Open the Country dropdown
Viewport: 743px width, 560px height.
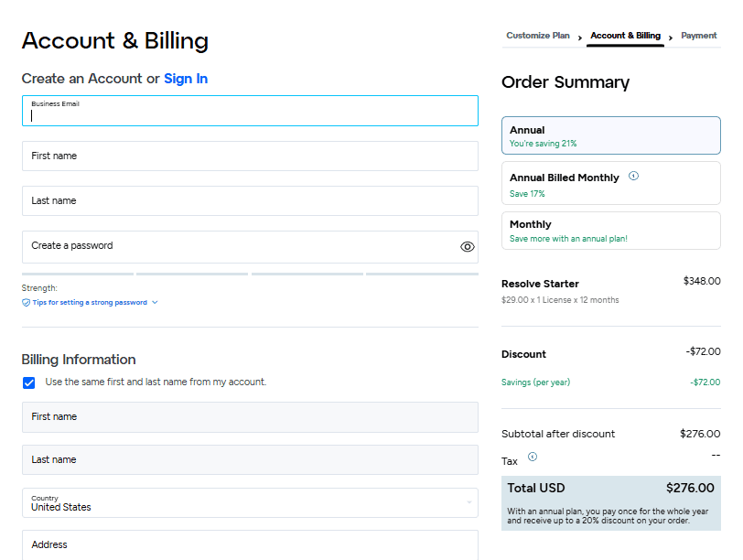(250, 502)
